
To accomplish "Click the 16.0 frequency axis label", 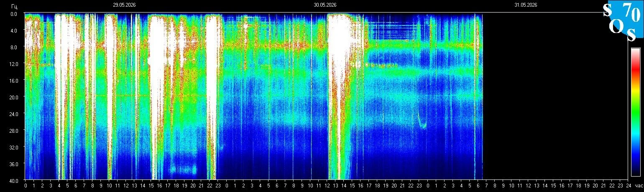I will coord(13,81).
